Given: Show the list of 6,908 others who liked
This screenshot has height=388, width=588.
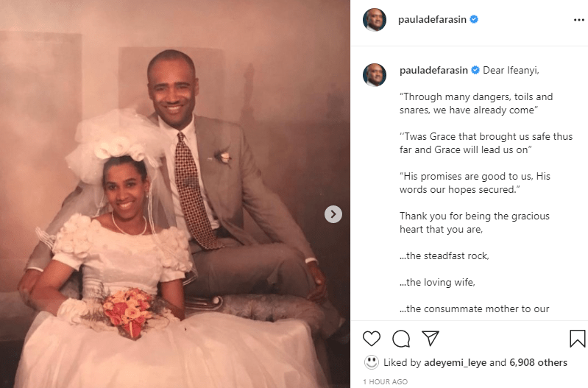Looking at the screenshot, I should click(538, 362).
